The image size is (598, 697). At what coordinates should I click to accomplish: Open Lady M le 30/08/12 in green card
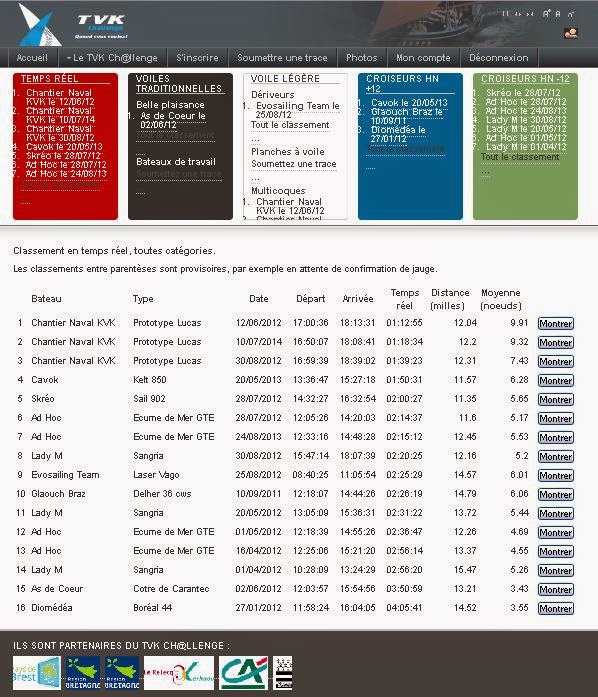pyautogui.click(x=526, y=120)
